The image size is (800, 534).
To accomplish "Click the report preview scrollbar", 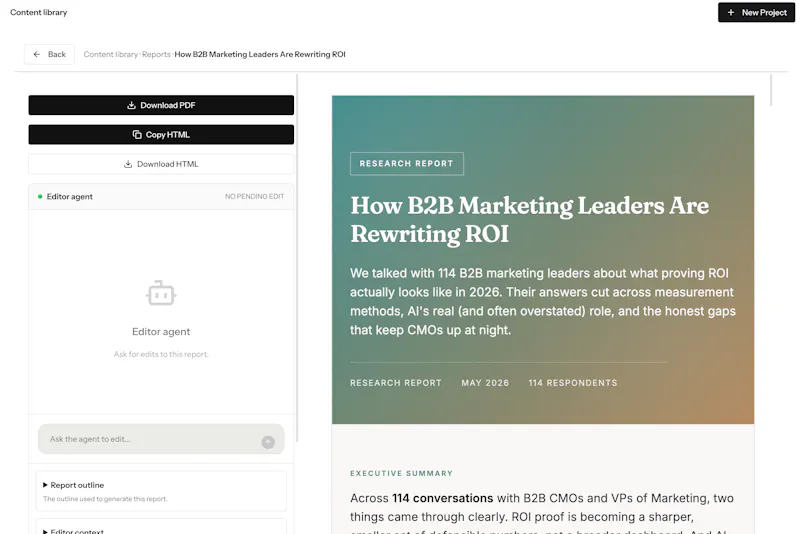I will point(771,90).
